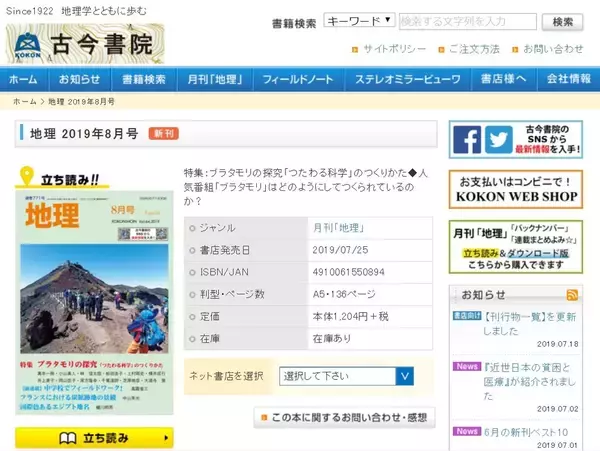Open the キーワード search type dropdown
600x451 pixels.
[359, 20]
